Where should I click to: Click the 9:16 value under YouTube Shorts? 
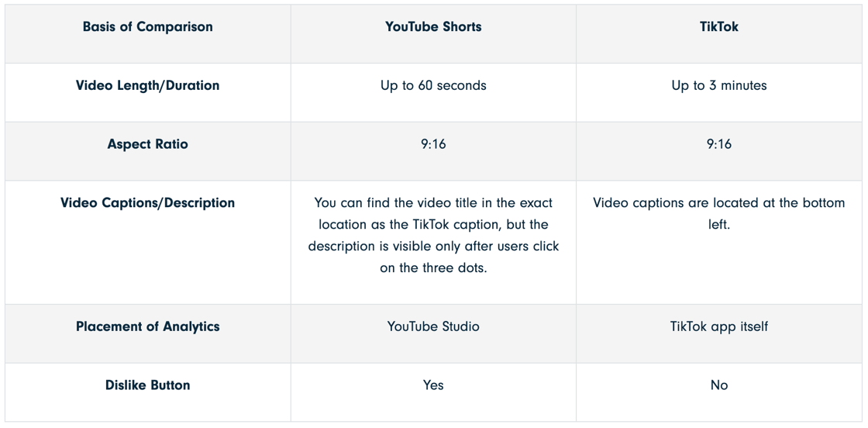[x=433, y=144]
